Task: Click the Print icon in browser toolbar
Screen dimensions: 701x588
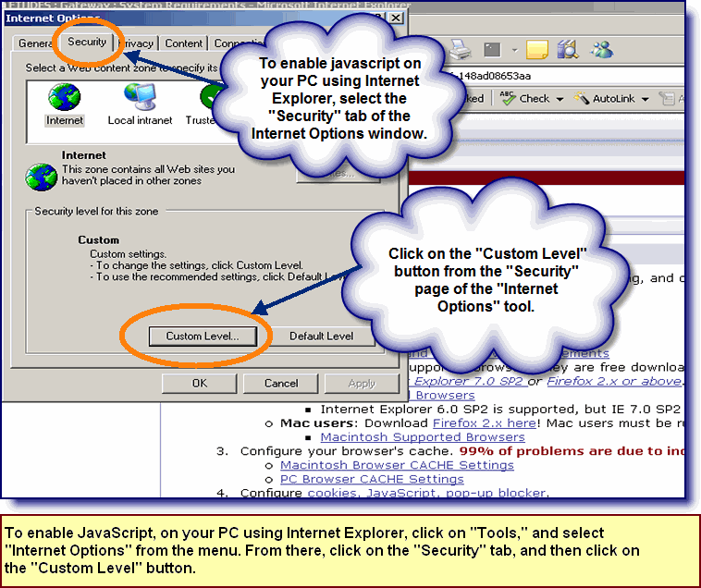Action: [x=460, y=50]
